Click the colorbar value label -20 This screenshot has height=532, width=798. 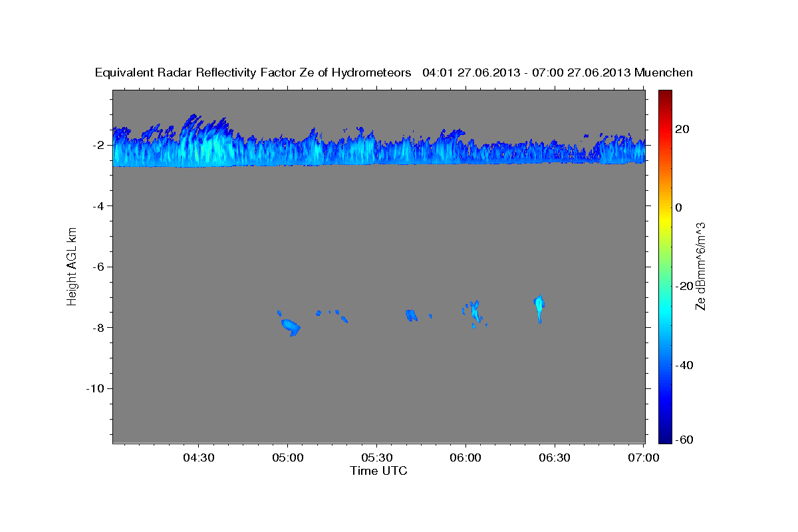(683, 286)
